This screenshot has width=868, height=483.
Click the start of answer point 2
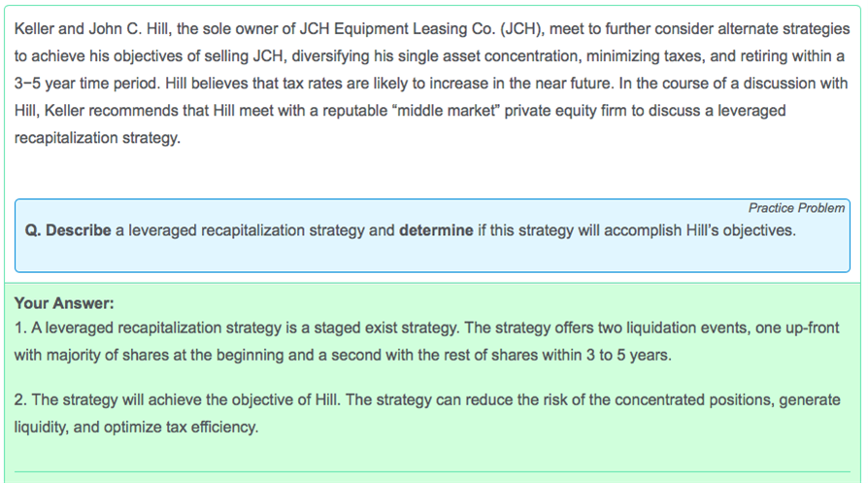[19, 400]
